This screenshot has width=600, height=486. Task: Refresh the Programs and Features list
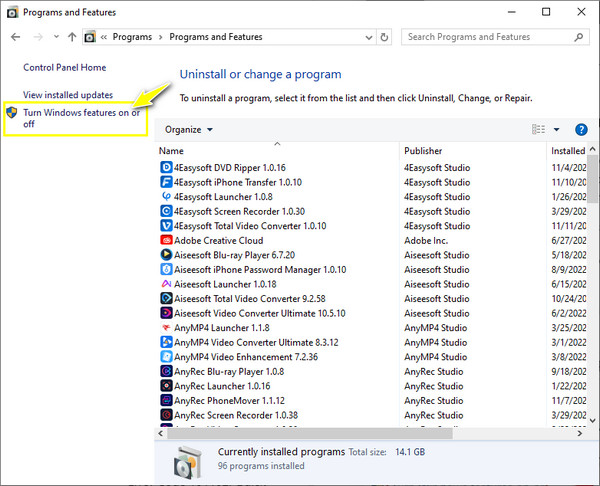(x=384, y=37)
